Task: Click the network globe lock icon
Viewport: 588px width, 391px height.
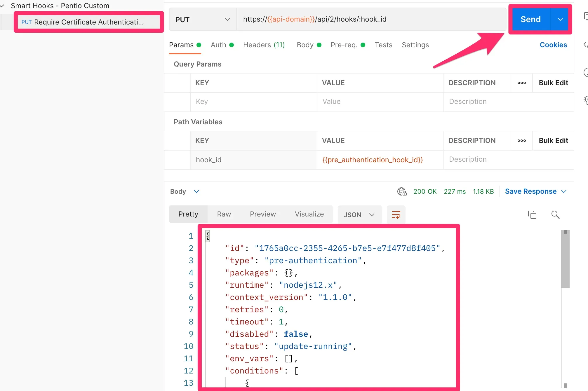Action: [x=402, y=191]
